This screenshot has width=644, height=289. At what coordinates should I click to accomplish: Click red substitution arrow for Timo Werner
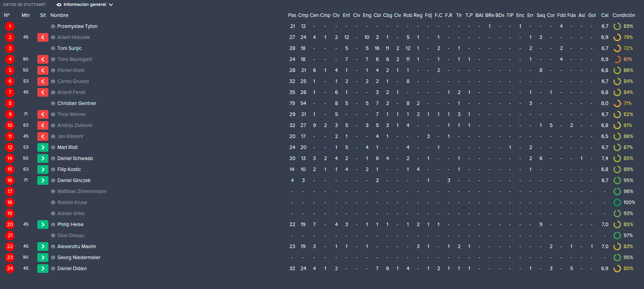pos(43,114)
